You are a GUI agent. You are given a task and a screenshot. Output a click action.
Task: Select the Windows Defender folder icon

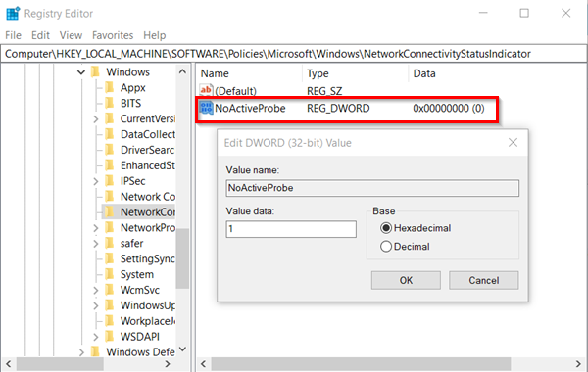tap(96, 351)
